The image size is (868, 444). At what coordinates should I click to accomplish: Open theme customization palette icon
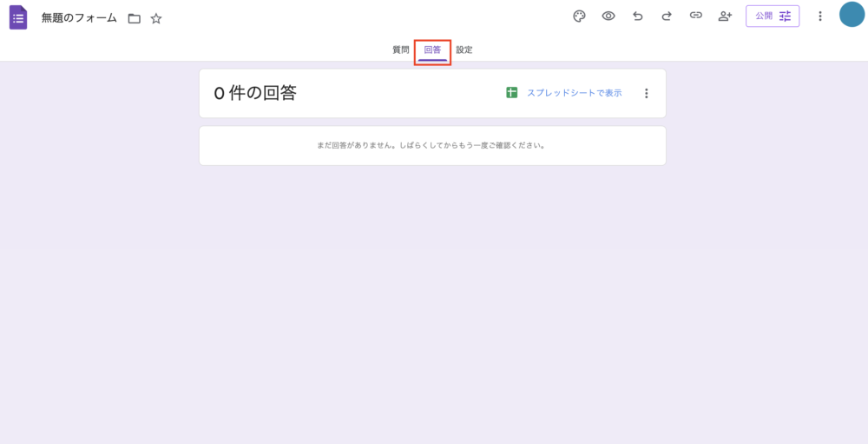(579, 17)
